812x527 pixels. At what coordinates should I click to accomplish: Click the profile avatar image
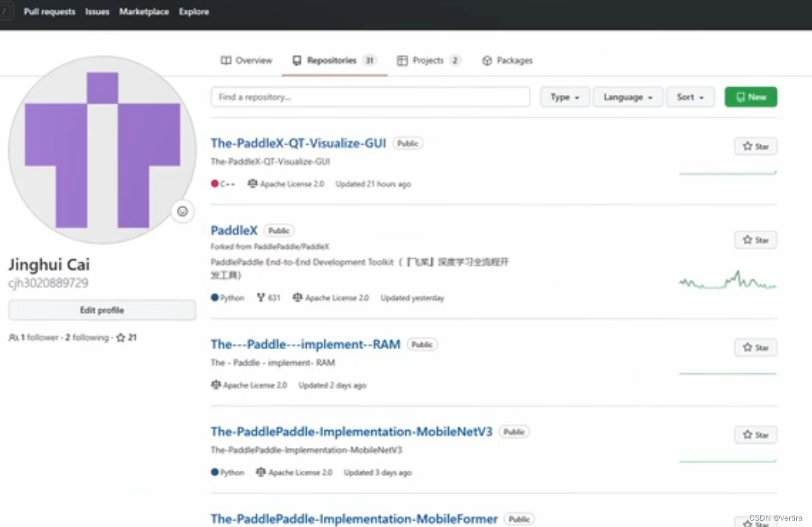click(102, 150)
